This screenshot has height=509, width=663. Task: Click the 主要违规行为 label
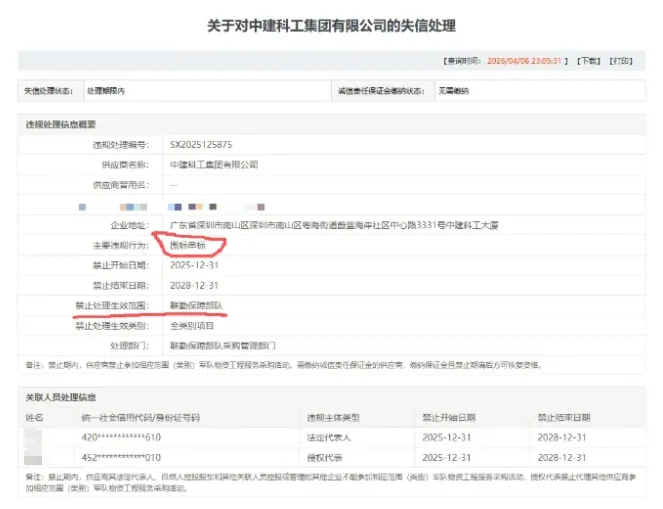121,245
